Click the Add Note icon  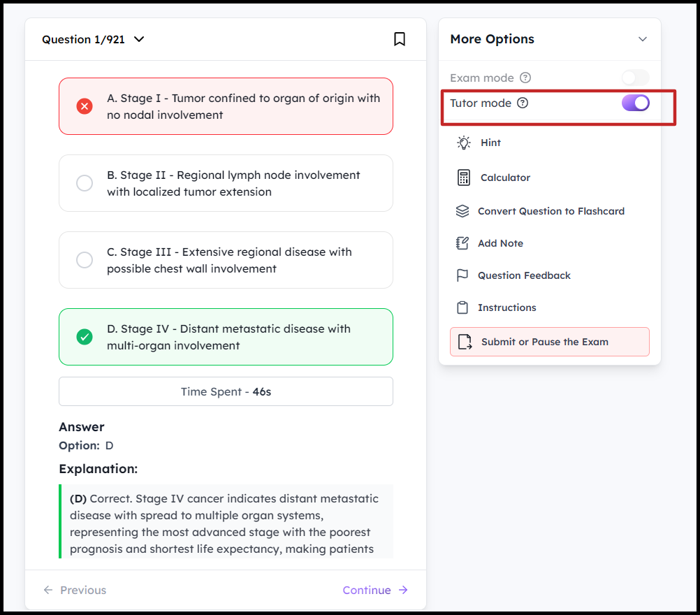[462, 243]
